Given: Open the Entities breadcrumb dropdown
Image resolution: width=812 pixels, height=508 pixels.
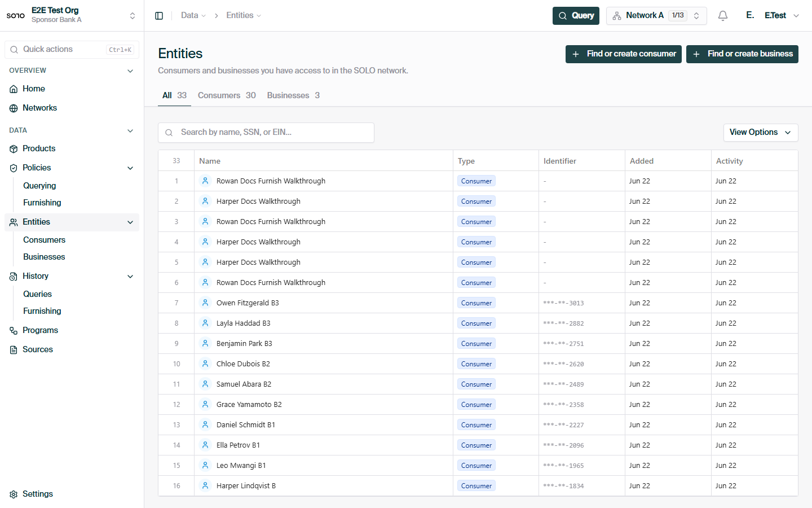Looking at the screenshot, I should pos(244,15).
